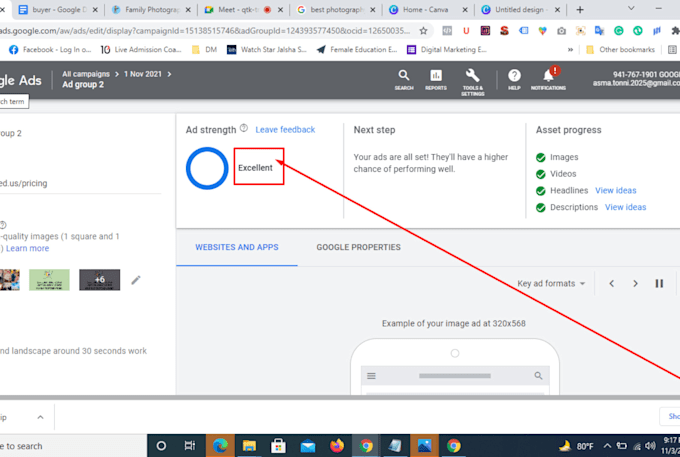Click the weather 80°F tray widget
Viewport: 680px width, 457px height.
pyautogui.click(x=576, y=446)
